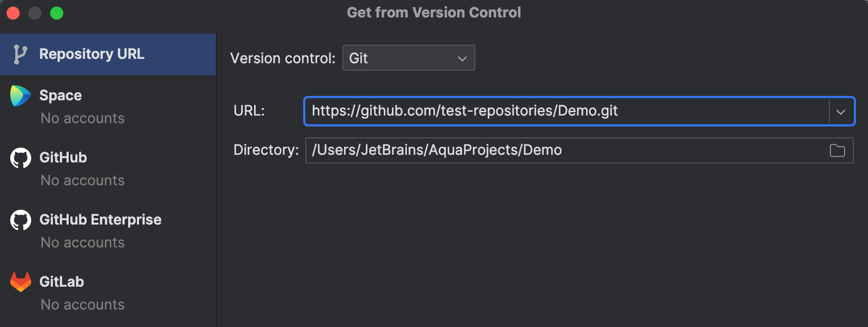Close the dialog with red button

tap(13, 13)
